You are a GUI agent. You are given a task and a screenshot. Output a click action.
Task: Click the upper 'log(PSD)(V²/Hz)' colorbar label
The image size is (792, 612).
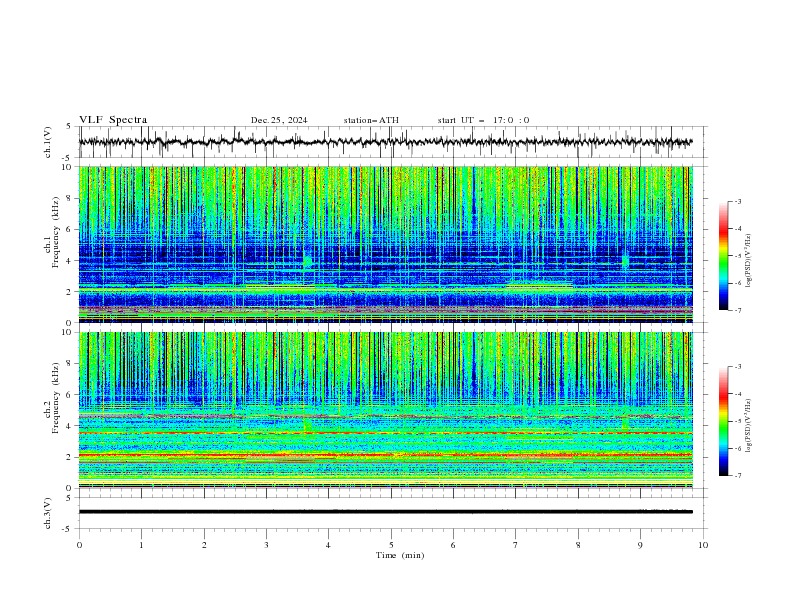tap(750, 261)
